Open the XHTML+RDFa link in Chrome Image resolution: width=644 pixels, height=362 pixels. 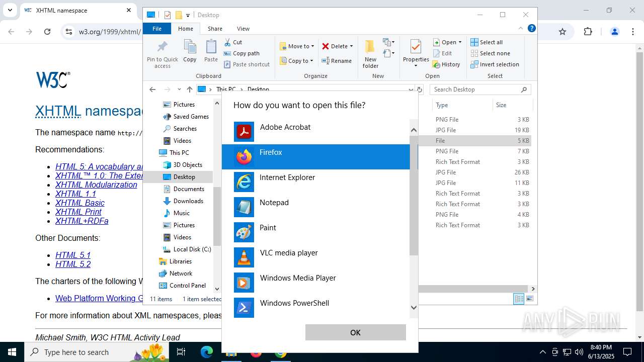click(x=82, y=221)
